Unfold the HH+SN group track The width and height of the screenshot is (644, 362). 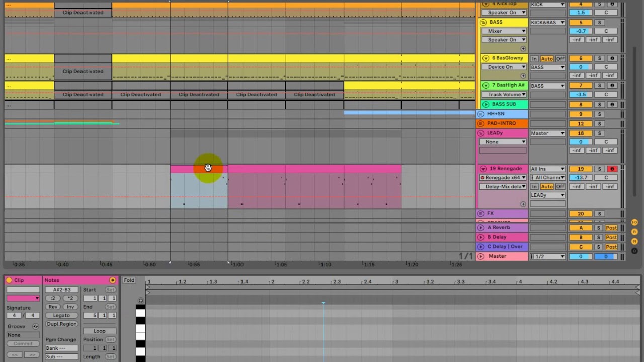coord(481,114)
